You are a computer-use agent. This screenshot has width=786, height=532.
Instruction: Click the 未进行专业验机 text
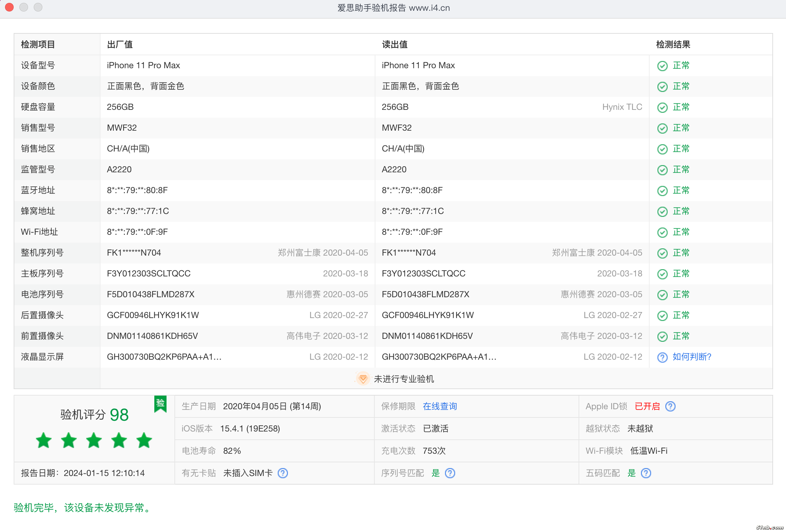pyautogui.click(x=404, y=379)
